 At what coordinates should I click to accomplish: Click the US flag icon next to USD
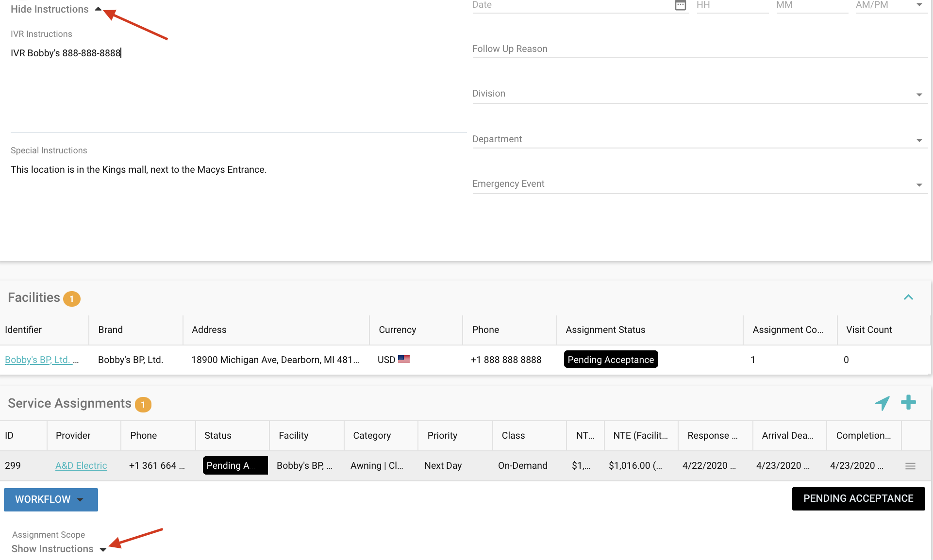(x=404, y=360)
